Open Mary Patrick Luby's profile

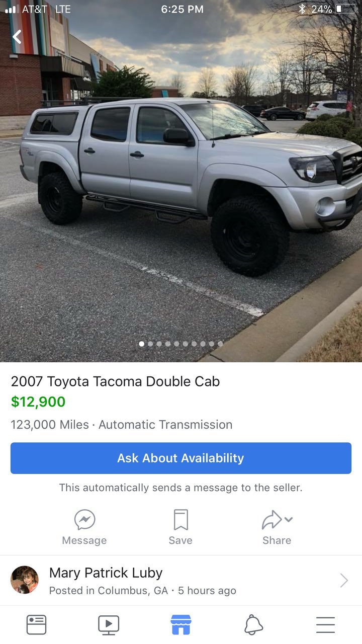click(x=106, y=573)
